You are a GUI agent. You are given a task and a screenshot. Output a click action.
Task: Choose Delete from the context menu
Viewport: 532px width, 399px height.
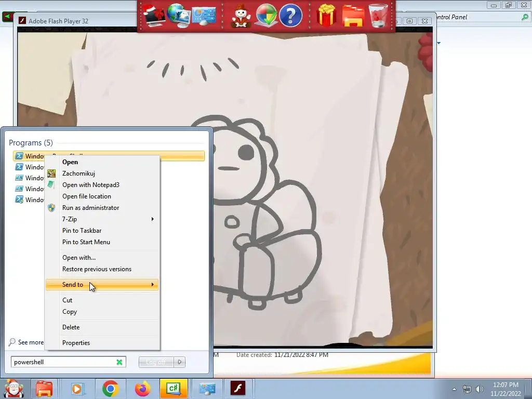(x=71, y=327)
